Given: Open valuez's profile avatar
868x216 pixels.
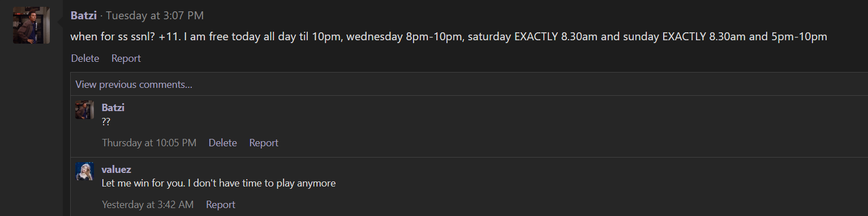Looking at the screenshot, I should 85,171.
